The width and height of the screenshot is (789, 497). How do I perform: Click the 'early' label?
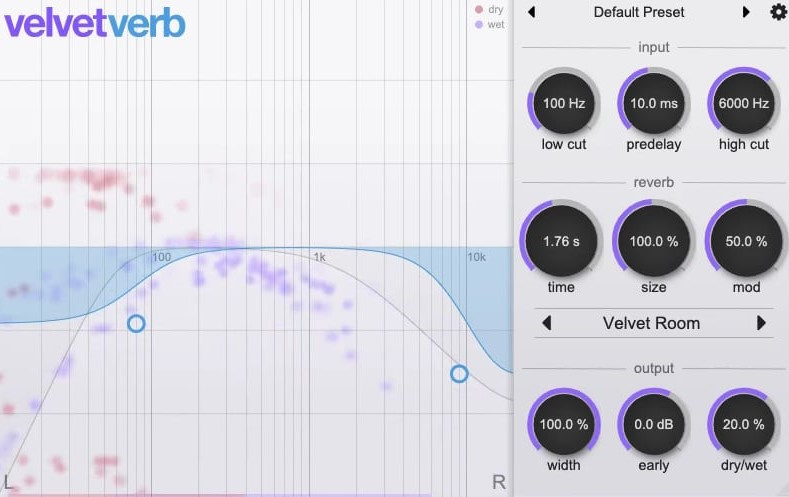point(654,466)
